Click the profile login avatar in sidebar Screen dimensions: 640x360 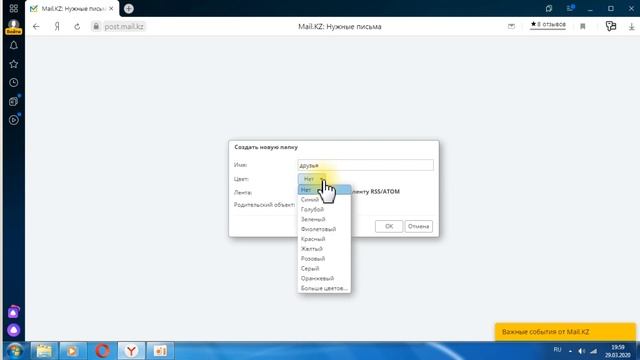pyautogui.click(x=13, y=27)
